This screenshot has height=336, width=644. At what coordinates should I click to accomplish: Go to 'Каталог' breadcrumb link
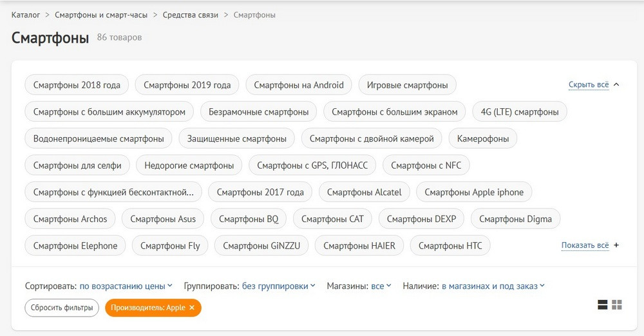coord(26,14)
